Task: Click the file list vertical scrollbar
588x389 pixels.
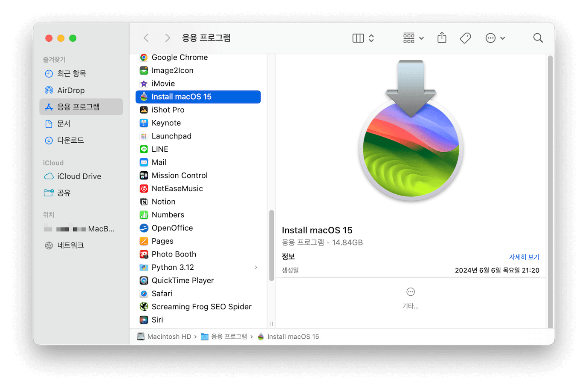Action: 272,246
